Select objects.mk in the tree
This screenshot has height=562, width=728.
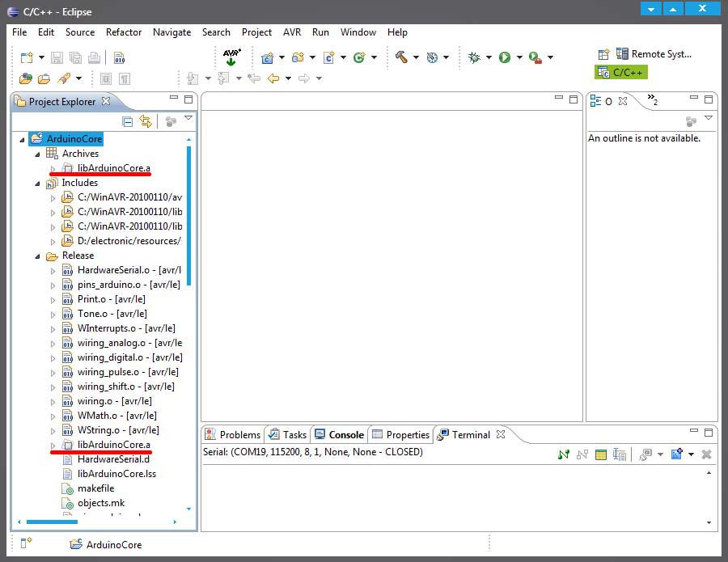click(x=101, y=503)
